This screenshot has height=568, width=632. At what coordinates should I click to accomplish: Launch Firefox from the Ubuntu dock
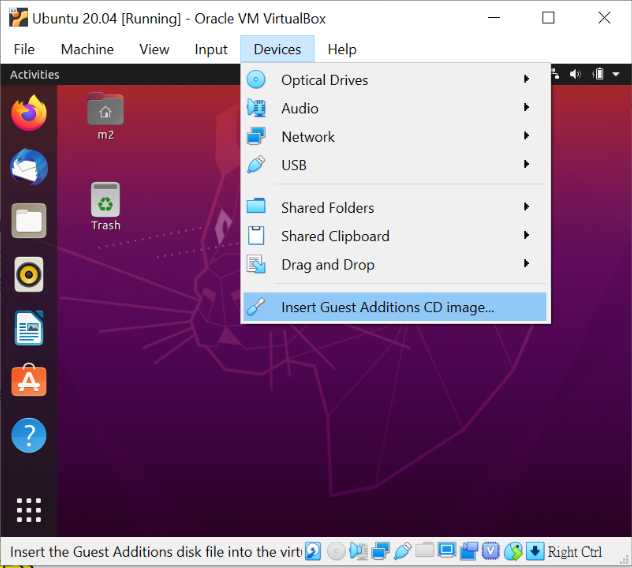click(x=29, y=113)
